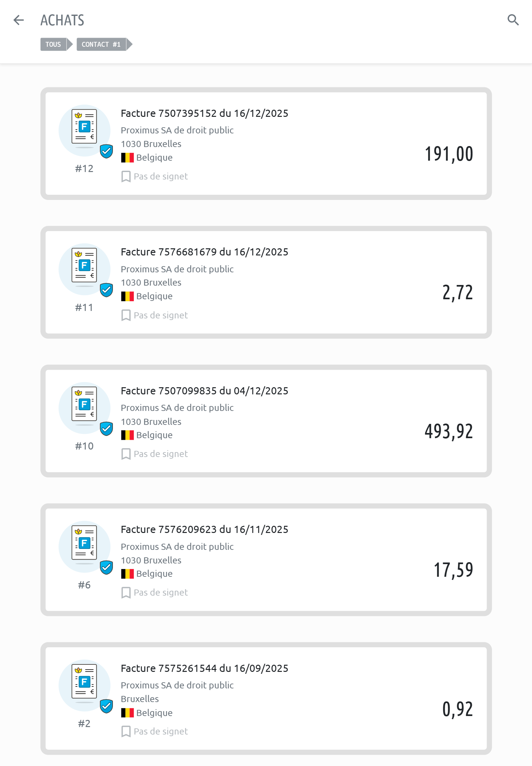The height and width of the screenshot is (766, 532).
Task: Open the search magnifier icon
Action: click(x=513, y=20)
